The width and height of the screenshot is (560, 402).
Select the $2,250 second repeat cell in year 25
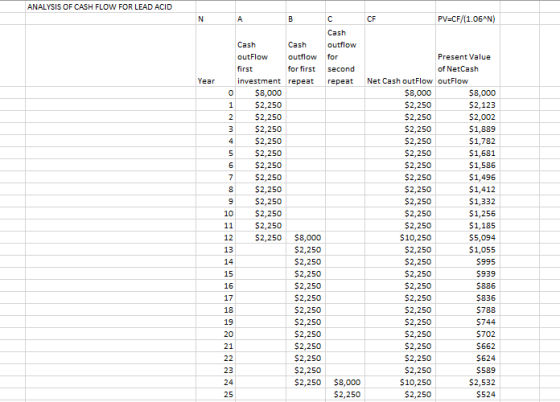(x=345, y=394)
